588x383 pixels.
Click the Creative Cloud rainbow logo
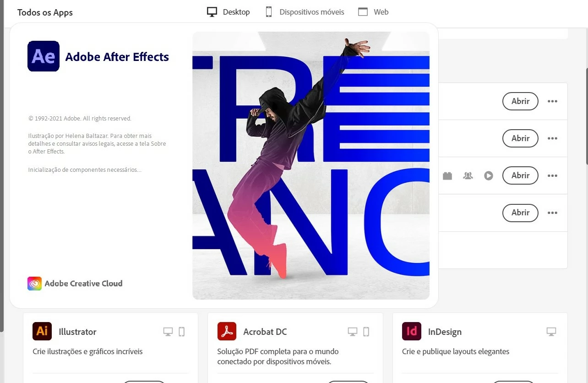click(34, 284)
